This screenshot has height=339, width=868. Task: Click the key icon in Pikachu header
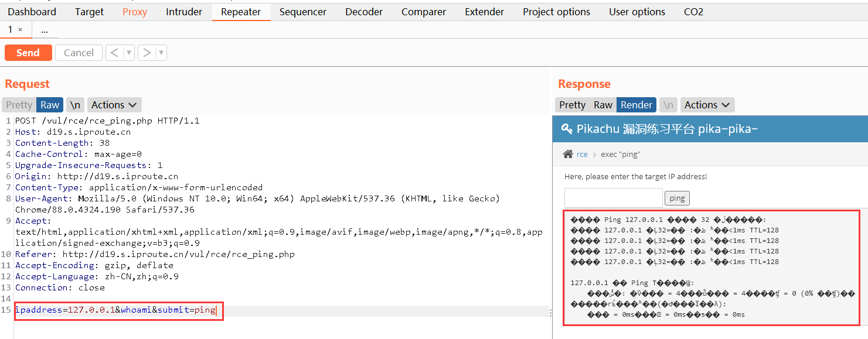pos(567,129)
